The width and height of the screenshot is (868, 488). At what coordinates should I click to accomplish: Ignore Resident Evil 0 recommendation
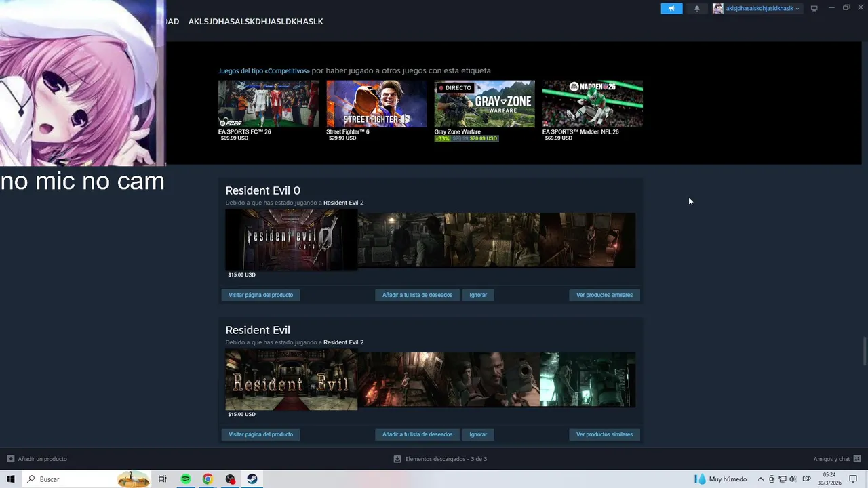[x=478, y=295]
